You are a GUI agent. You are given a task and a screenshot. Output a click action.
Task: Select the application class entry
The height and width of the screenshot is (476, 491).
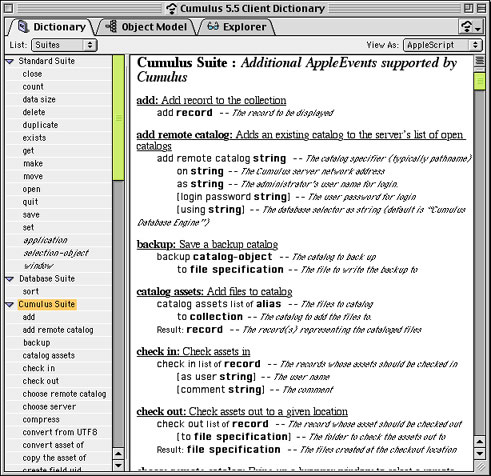45,240
